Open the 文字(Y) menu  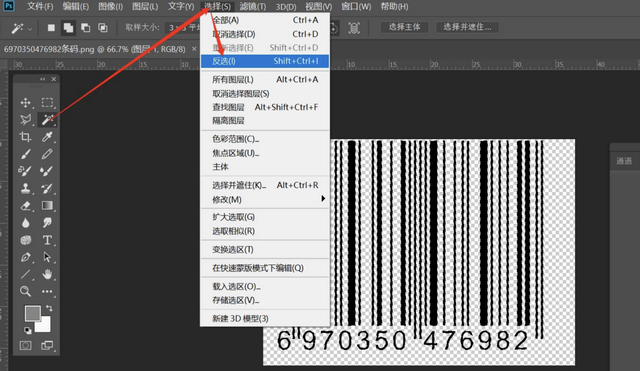181,7
